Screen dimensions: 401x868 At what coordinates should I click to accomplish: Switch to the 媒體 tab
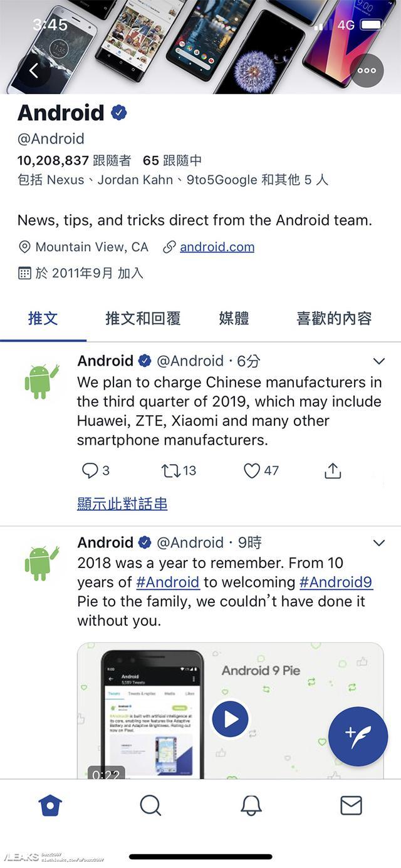[x=234, y=318]
